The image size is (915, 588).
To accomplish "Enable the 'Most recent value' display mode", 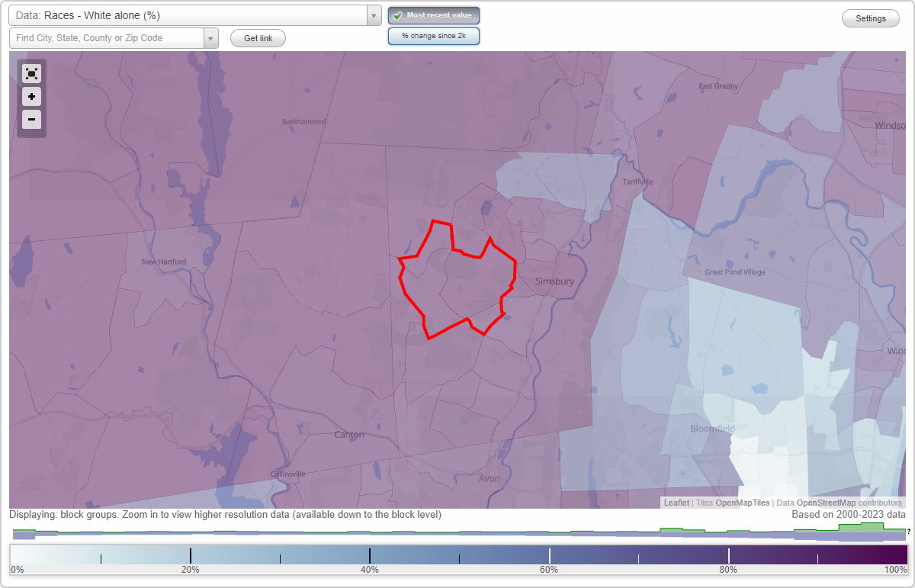I will coord(433,14).
